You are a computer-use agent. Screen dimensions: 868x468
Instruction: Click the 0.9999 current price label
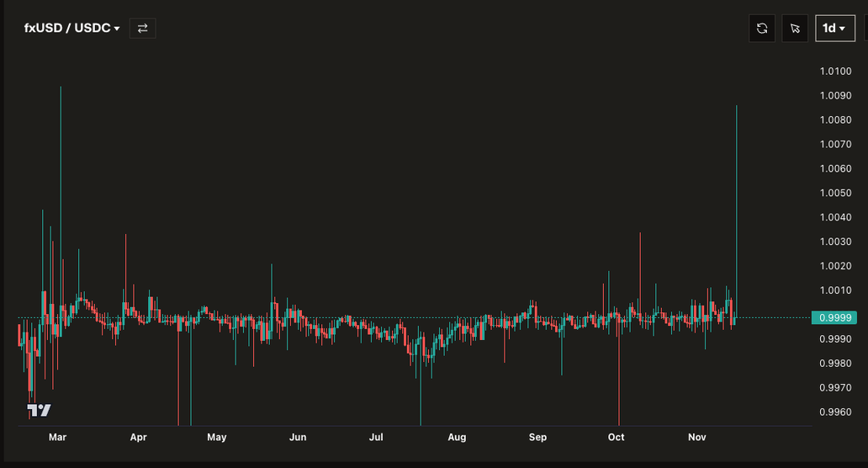pos(834,317)
